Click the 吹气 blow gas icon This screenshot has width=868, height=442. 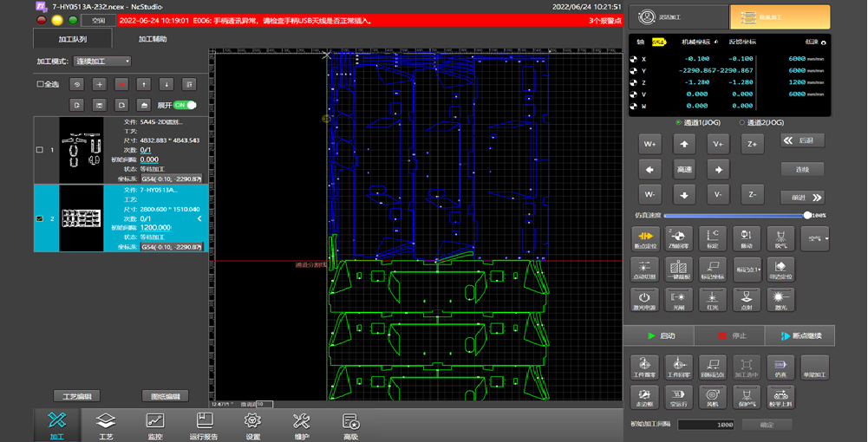pos(780,239)
